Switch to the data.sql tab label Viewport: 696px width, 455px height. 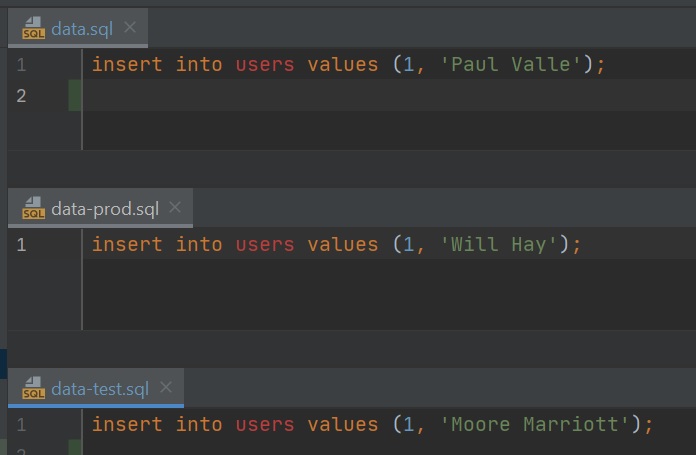82,29
